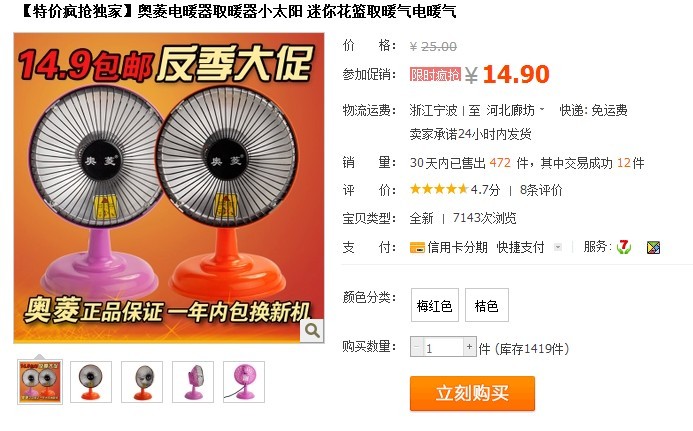Click the colorful square service icon

(x=653, y=248)
